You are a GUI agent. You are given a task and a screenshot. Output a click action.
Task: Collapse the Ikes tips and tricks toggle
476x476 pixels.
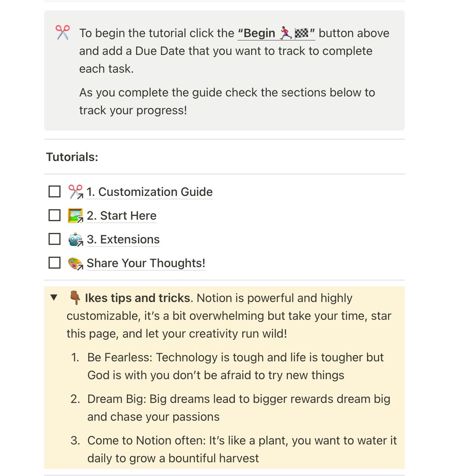click(54, 297)
